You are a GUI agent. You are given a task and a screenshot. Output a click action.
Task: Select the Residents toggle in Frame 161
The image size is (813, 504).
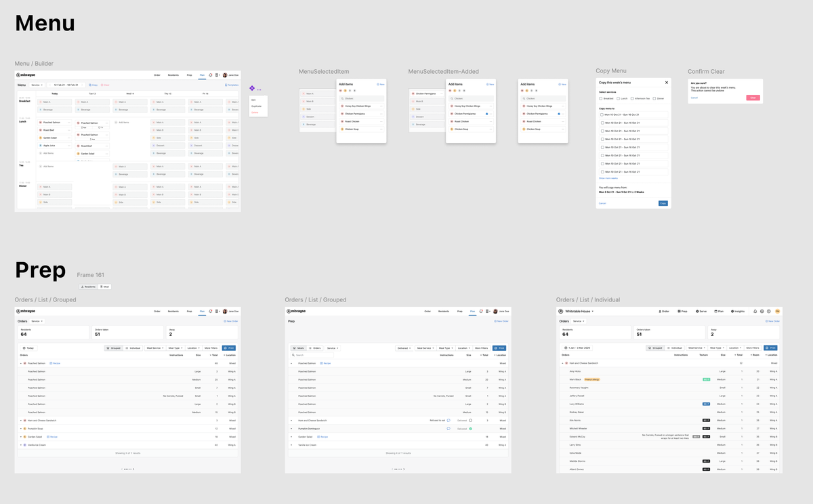click(x=88, y=287)
